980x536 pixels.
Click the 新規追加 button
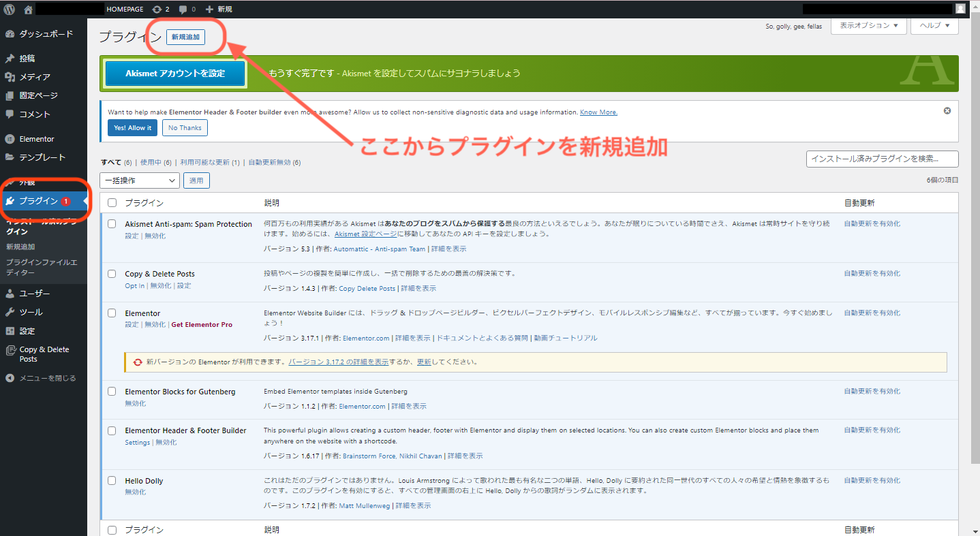tap(185, 37)
